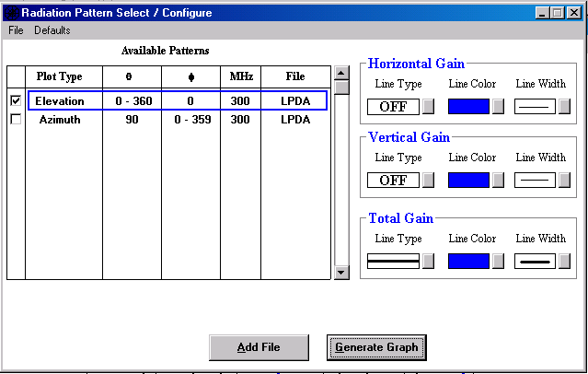This screenshot has height=374, width=588.
Task: Click LPDA file cell in Elevation row
Action: coord(295,101)
